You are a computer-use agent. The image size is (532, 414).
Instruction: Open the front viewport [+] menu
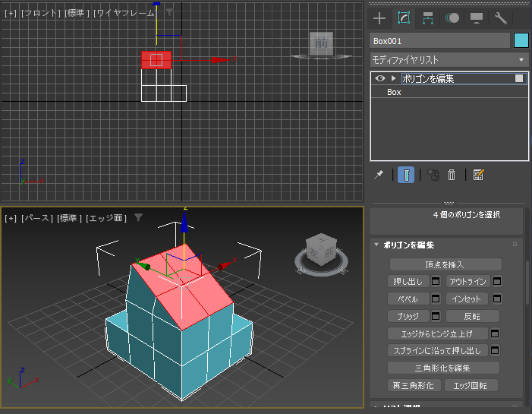click(11, 13)
